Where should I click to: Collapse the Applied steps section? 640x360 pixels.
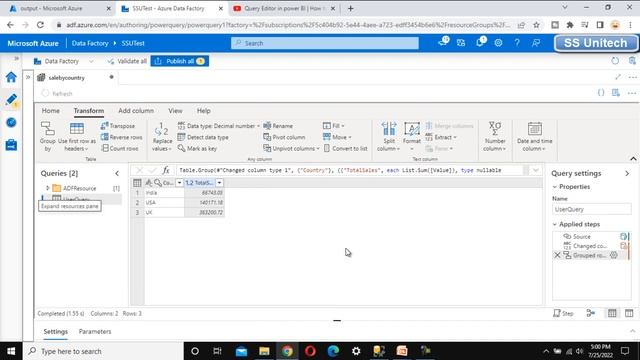[x=555, y=224]
